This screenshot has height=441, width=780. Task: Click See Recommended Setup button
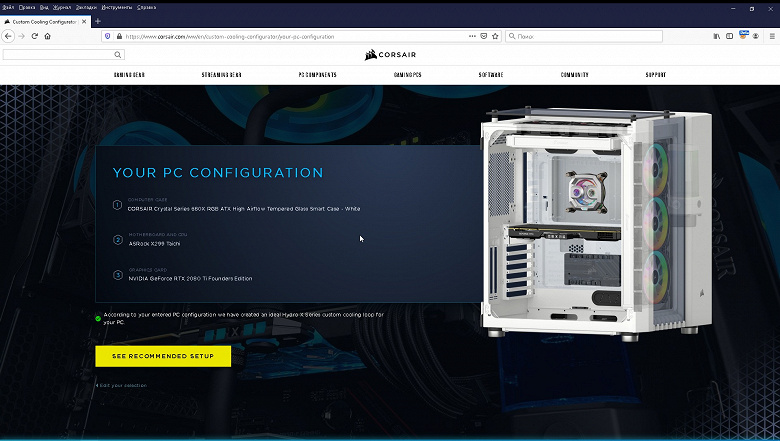(x=163, y=356)
